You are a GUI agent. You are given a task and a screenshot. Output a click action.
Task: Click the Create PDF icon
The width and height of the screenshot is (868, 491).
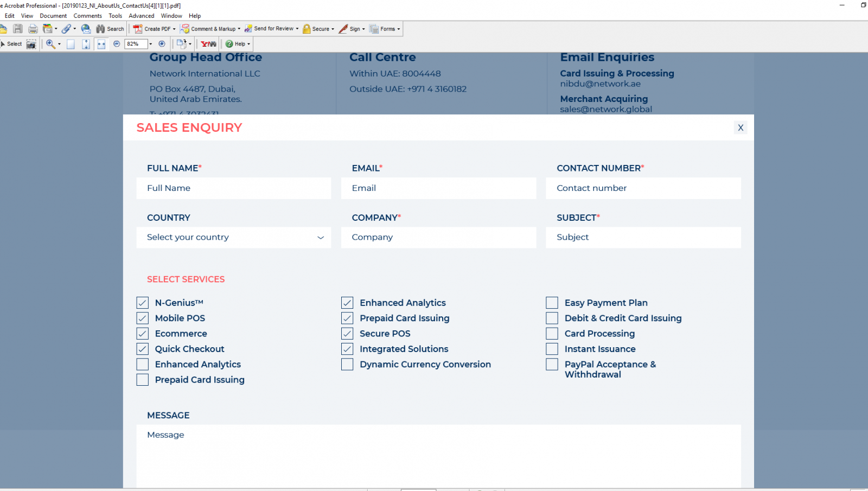click(138, 29)
